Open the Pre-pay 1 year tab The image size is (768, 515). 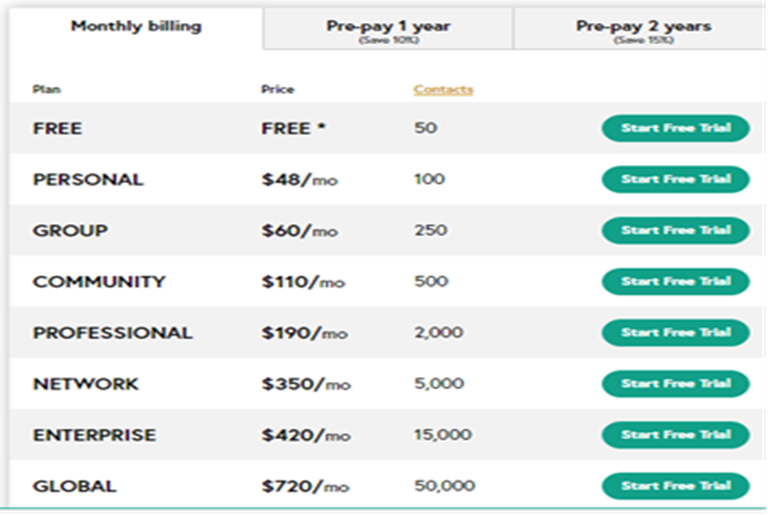coord(388,29)
